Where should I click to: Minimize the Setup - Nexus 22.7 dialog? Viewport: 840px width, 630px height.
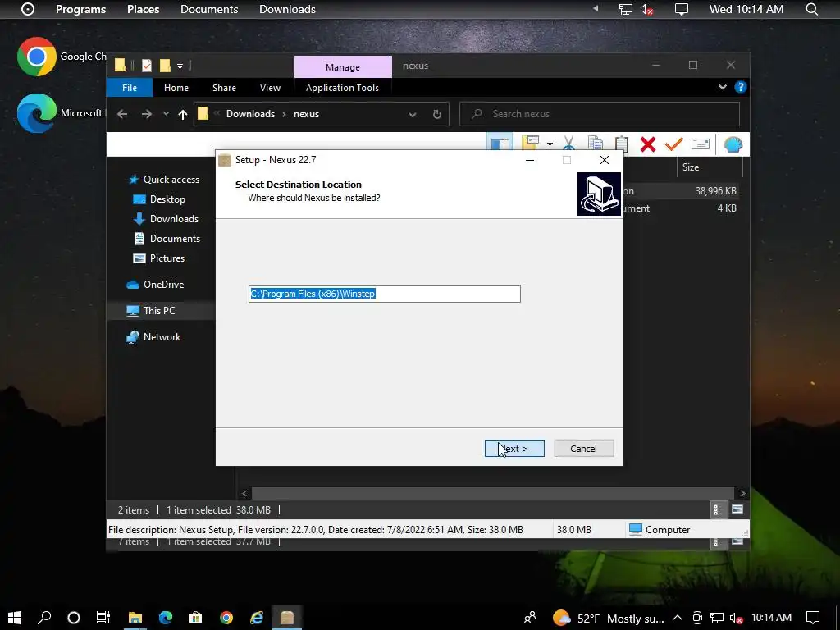[x=530, y=160]
